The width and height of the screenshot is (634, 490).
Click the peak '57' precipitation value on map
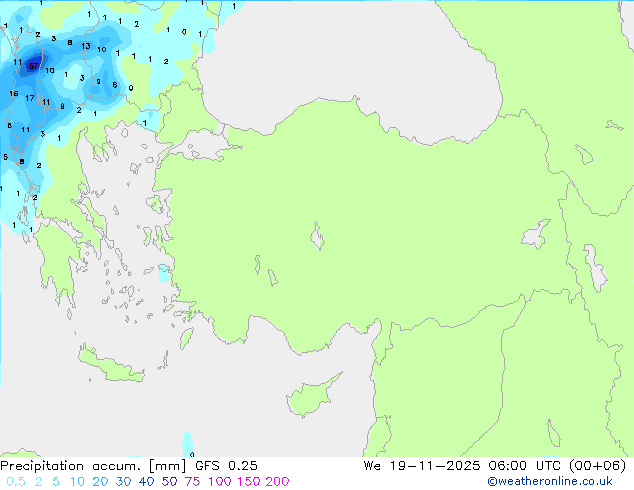pos(34,66)
